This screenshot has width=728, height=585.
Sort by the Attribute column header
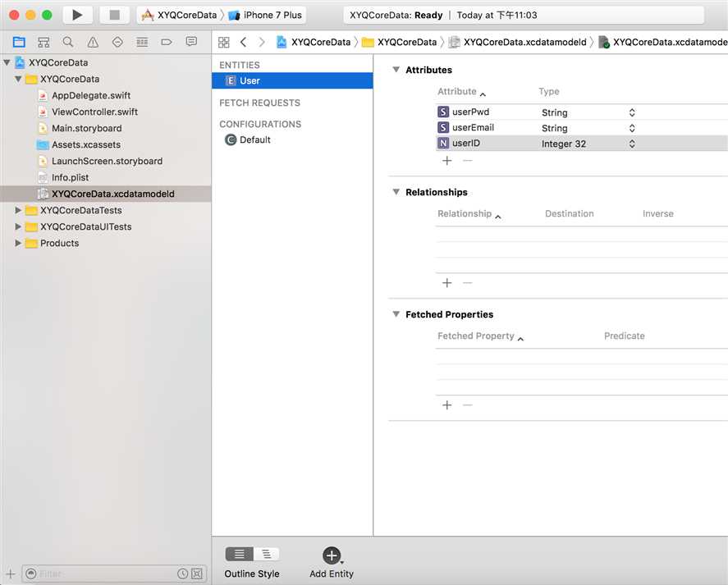(x=461, y=91)
